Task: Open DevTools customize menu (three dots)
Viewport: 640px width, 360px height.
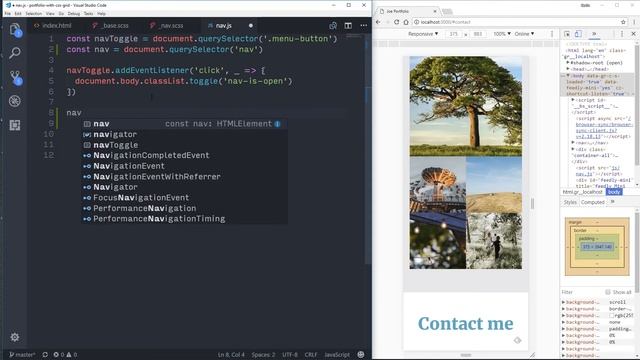Action: coord(622,34)
